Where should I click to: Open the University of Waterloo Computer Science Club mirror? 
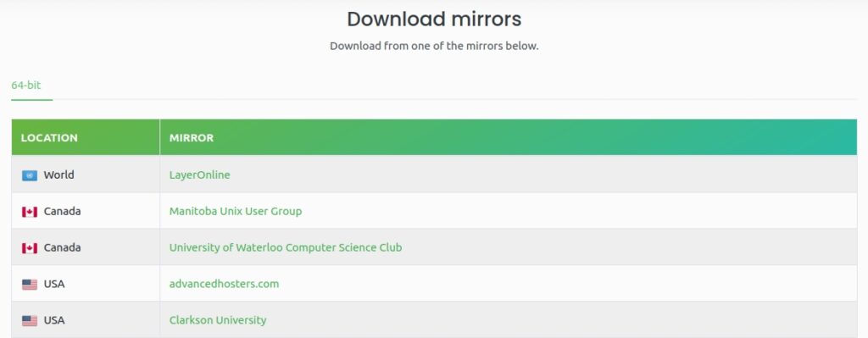[x=286, y=247]
